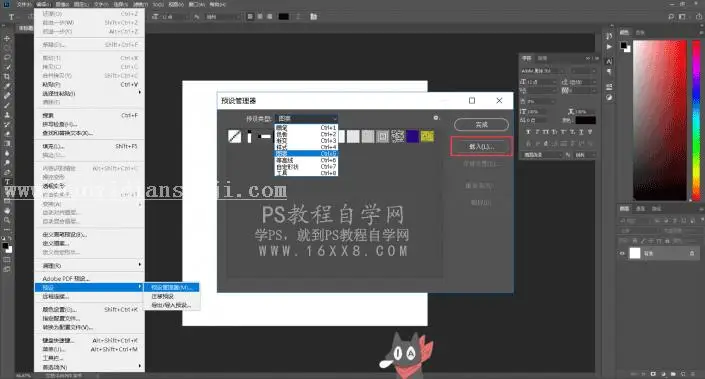Click the Character panel black color swatch
The height and width of the screenshot is (379, 705).
coord(585,120)
